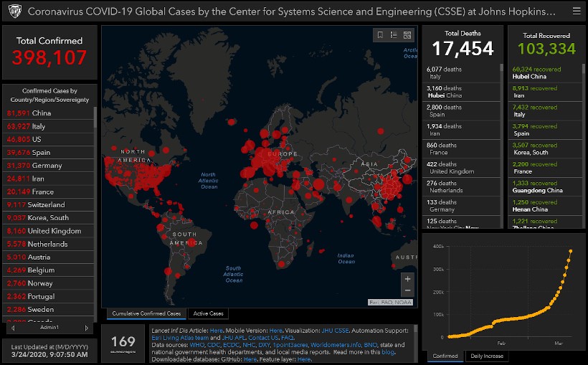Select United Kingdom in the confirmed list
588x365 pixels.
tap(48, 231)
